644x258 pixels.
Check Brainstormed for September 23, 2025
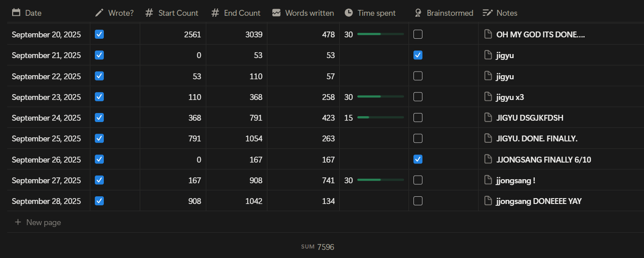coord(418,97)
